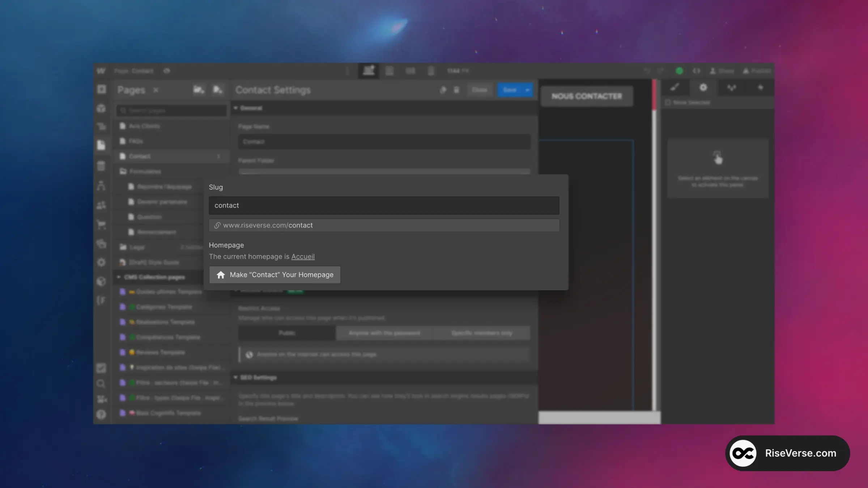
Task: Click the home icon on the homepage button
Action: coord(221,275)
